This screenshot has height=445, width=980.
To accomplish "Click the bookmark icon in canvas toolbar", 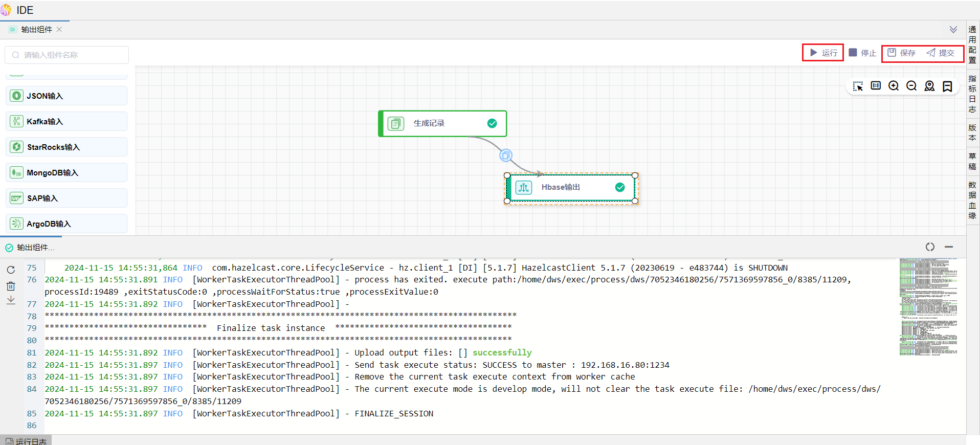I will pyautogui.click(x=947, y=86).
